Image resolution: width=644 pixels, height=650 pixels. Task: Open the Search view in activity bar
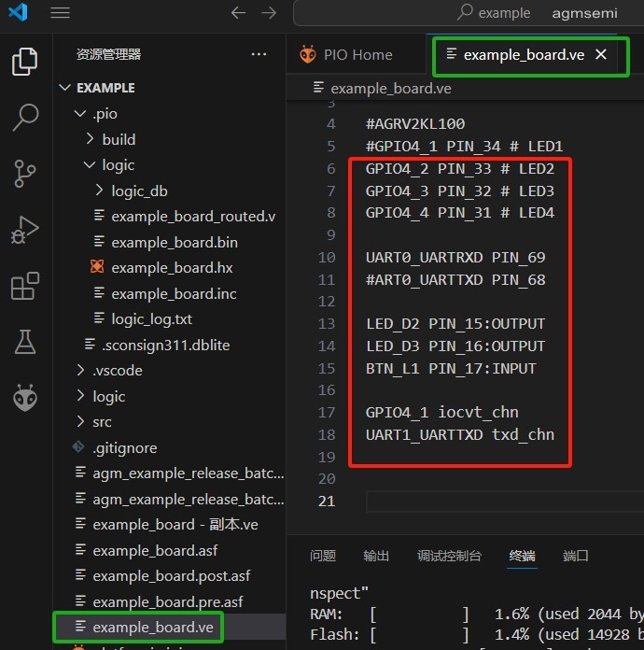pos(25,118)
